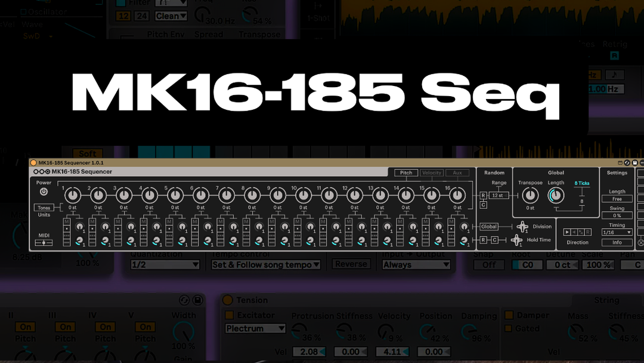The width and height of the screenshot is (644, 363).
Task: Switch to the Velocity tab
Action: (432, 173)
